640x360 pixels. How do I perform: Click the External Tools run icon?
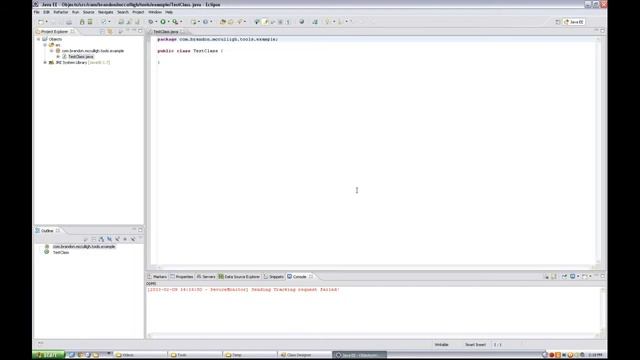[175, 22]
